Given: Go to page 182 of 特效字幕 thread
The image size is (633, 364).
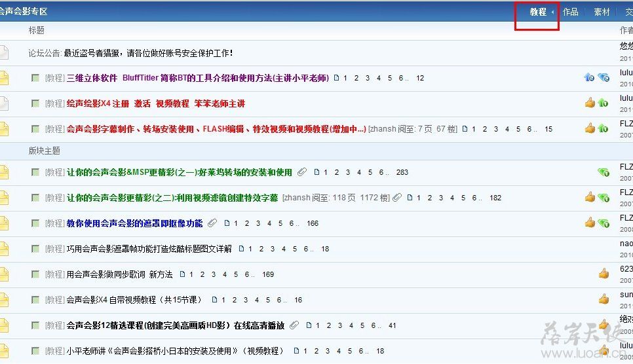Looking at the screenshot, I should [495, 198].
